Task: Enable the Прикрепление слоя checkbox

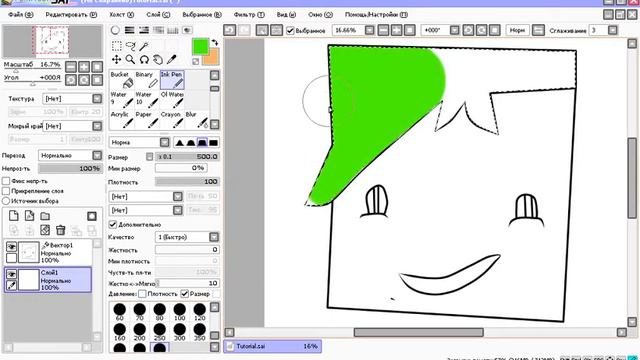Action: [x=6, y=191]
